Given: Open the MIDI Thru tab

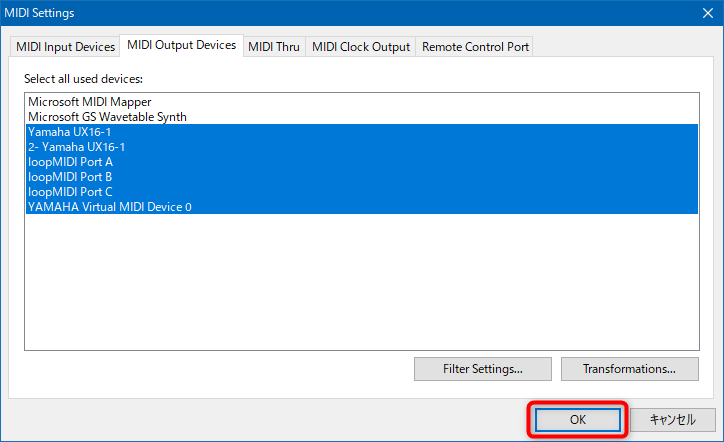Looking at the screenshot, I should 274,47.
